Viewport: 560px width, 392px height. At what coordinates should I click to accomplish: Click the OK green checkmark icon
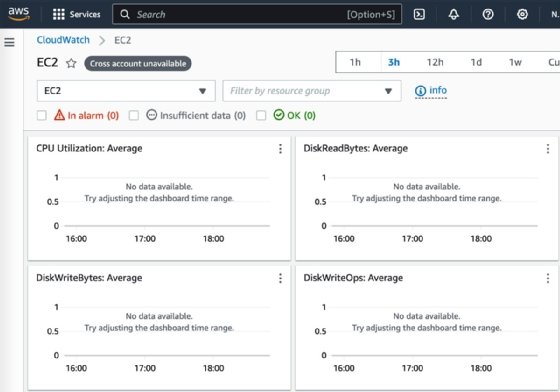tap(279, 115)
